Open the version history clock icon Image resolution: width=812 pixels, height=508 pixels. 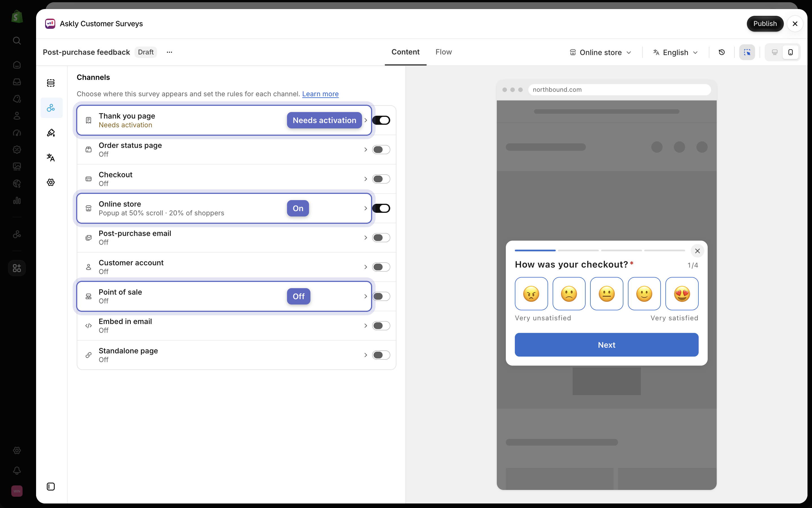[722, 52]
